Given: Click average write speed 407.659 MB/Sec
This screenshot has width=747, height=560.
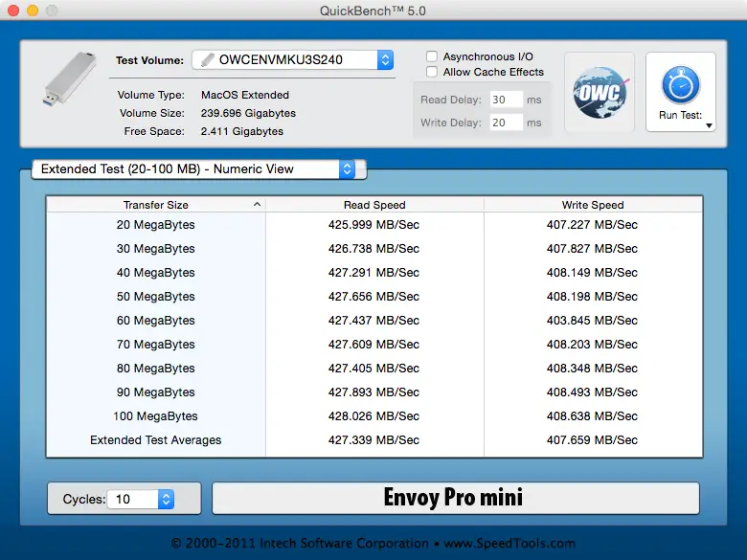Looking at the screenshot, I should click(x=592, y=440).
